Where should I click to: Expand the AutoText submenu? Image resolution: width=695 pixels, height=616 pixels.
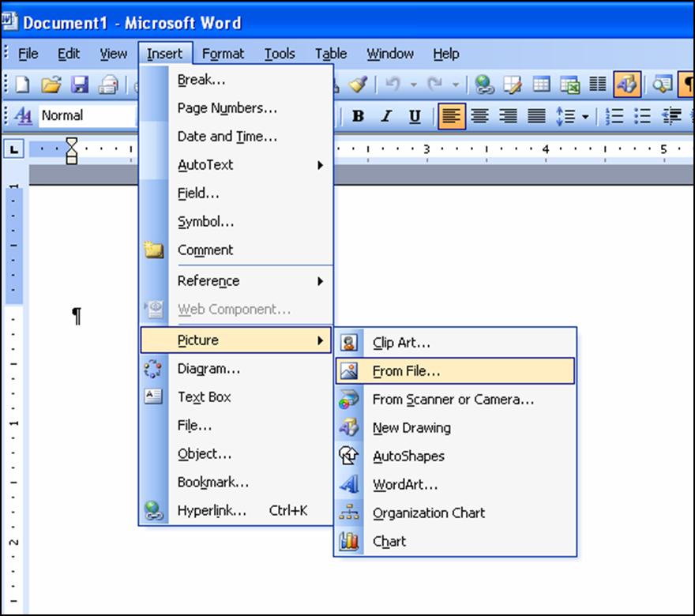tap(250, 165)
